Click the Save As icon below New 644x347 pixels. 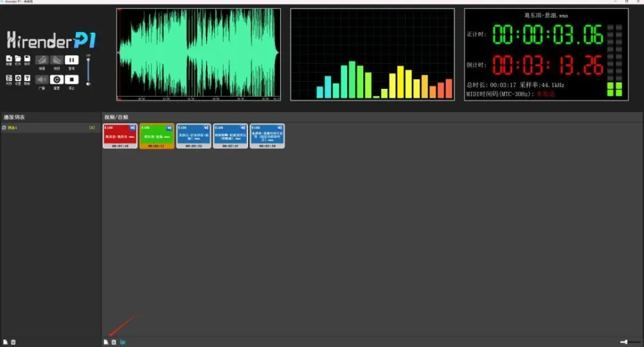[x=9, y=79]
